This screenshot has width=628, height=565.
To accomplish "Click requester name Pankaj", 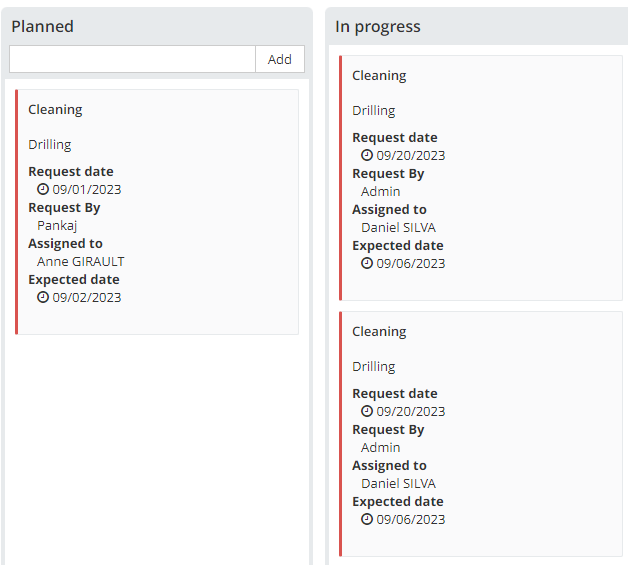I will (x=57, y=225).
